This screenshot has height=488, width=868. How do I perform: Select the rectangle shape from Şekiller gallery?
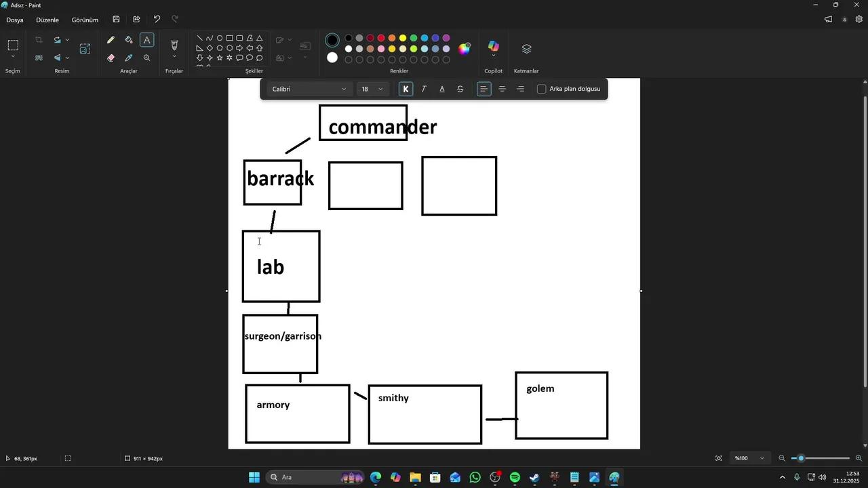click(230, 38)
